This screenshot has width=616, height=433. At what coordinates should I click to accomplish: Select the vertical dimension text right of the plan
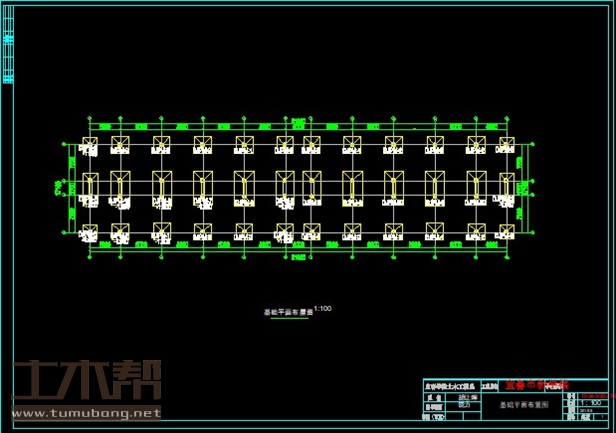click(x=522, y=187)
